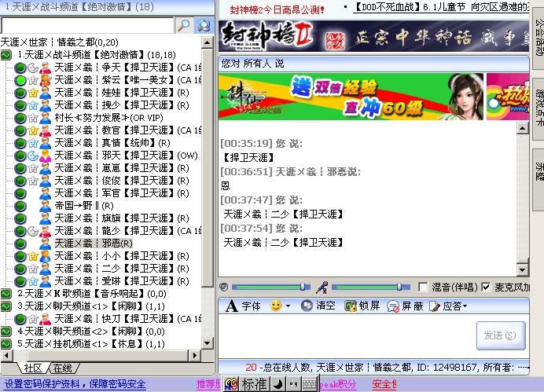The image size is (544, 392).
Task: Click the 送双倍经验 直冲60级 banner
Action: click(x=351, y=97)
